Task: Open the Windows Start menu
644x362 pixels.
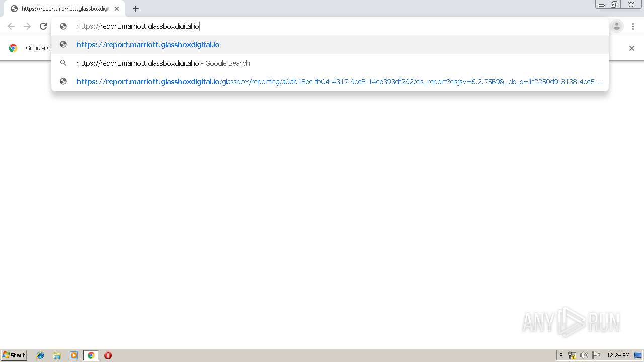Action: pos(14,355)
